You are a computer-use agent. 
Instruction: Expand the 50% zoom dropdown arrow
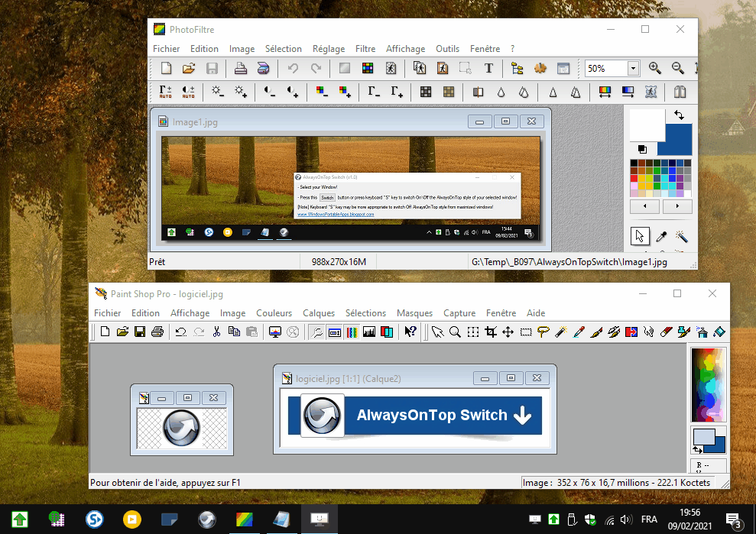coord(633,69)
